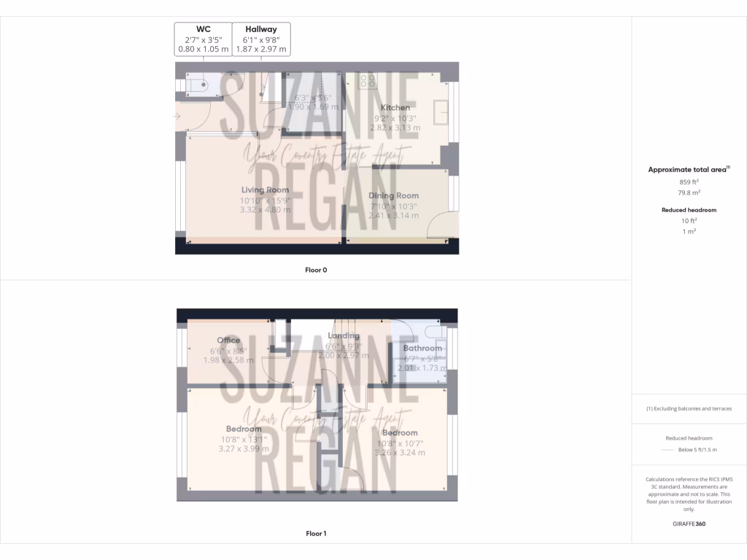Click the Floor 0 caption

pos(316,270)
